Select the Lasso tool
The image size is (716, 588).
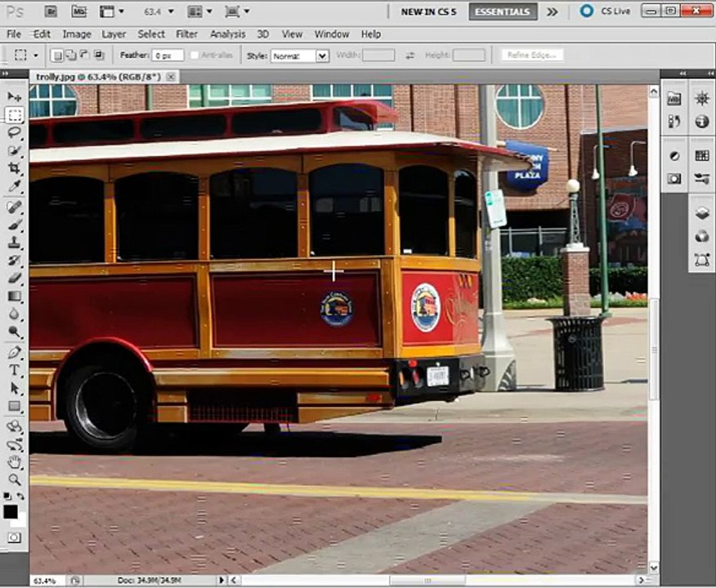[14, 133]
